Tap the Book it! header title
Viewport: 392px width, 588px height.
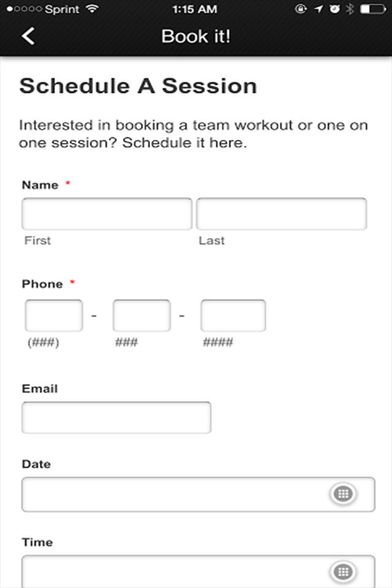196,36
